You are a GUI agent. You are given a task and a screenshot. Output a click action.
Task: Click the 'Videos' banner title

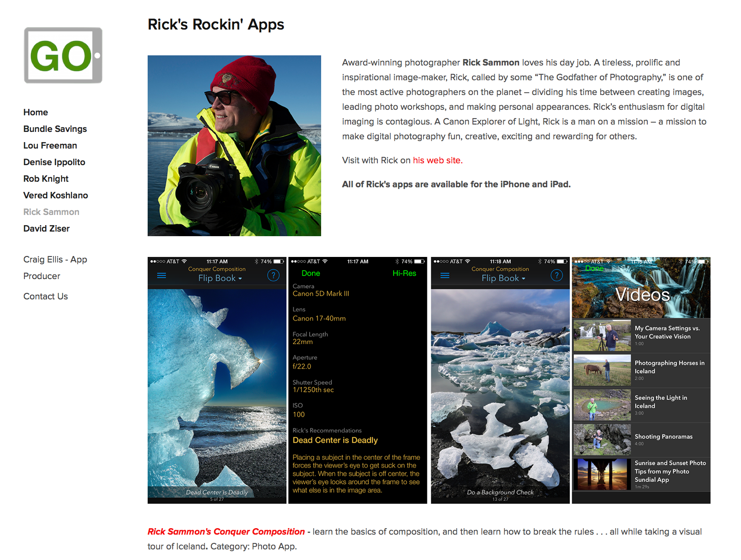642,295
